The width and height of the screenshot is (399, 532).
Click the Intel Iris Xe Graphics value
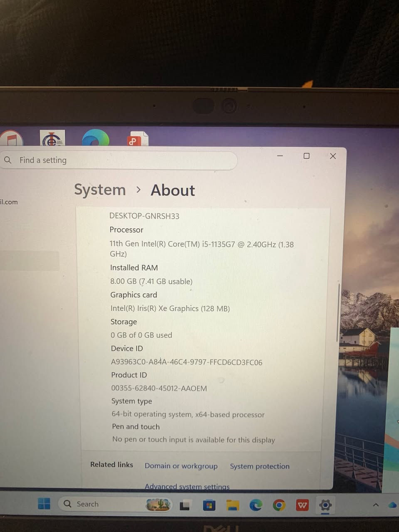170,308
